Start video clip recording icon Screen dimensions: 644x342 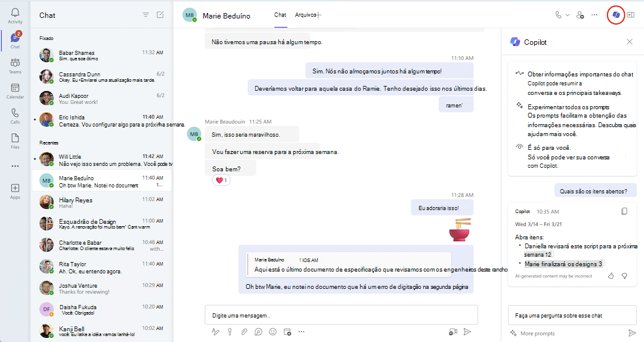click(453, 332)
